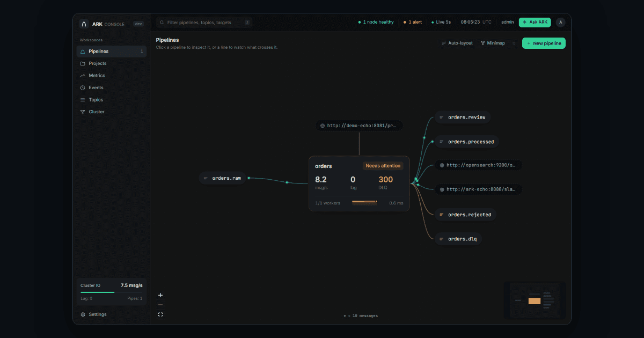Click the small fullscreen icon beside Minimap
The height and width of the screenshot is (338, 644).
point(514,43)
